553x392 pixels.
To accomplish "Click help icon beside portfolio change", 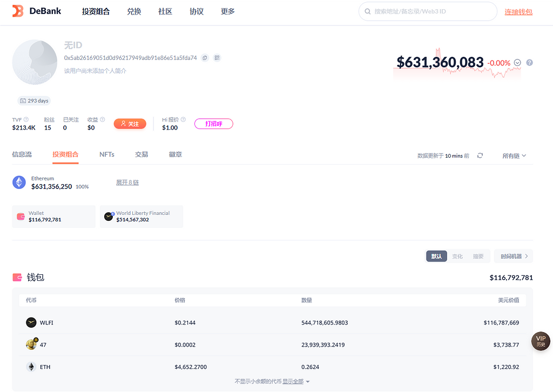I will 529,63.
